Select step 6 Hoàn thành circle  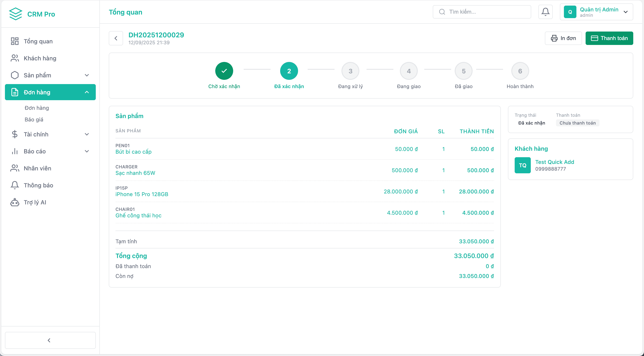[x=520, y=71]
